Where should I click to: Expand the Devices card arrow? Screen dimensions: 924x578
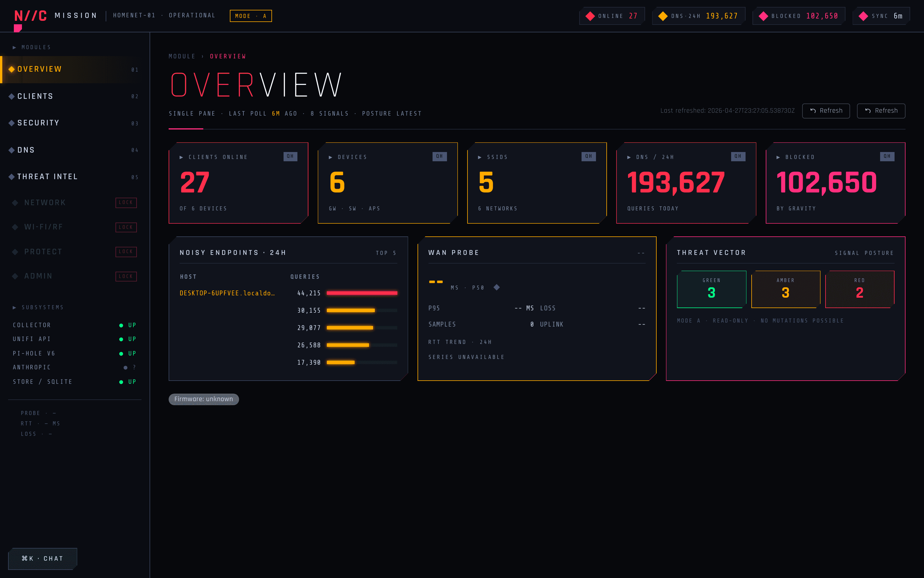point(331,157)
